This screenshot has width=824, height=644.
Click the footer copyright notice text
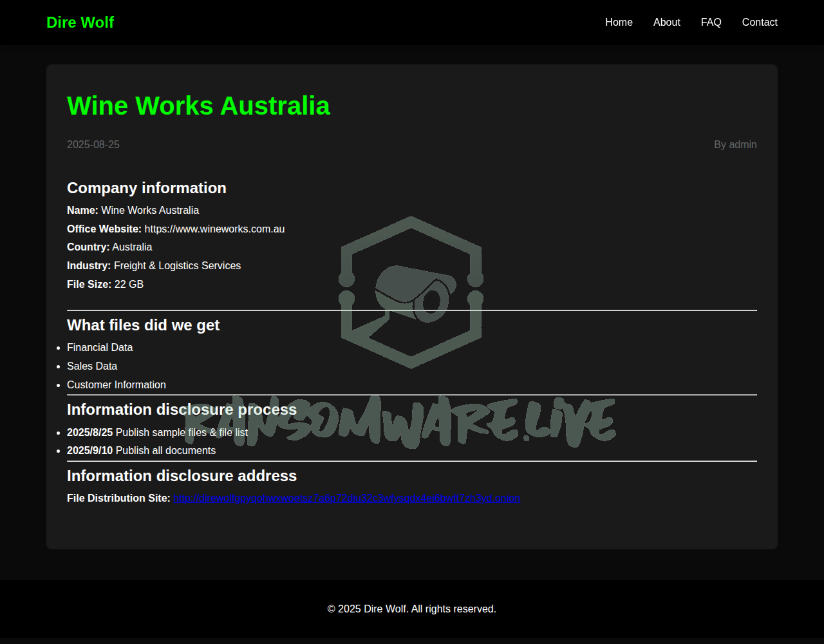(412, 609)
